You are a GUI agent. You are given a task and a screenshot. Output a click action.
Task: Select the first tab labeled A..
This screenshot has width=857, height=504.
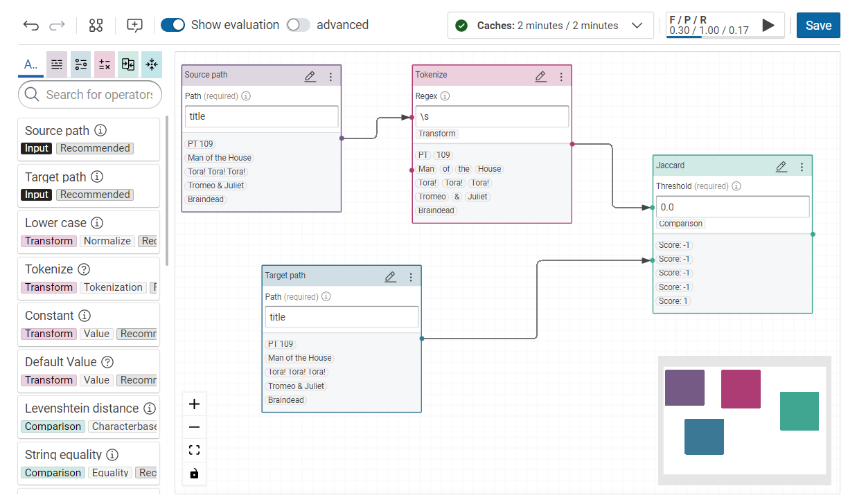[x=30, y=64]
